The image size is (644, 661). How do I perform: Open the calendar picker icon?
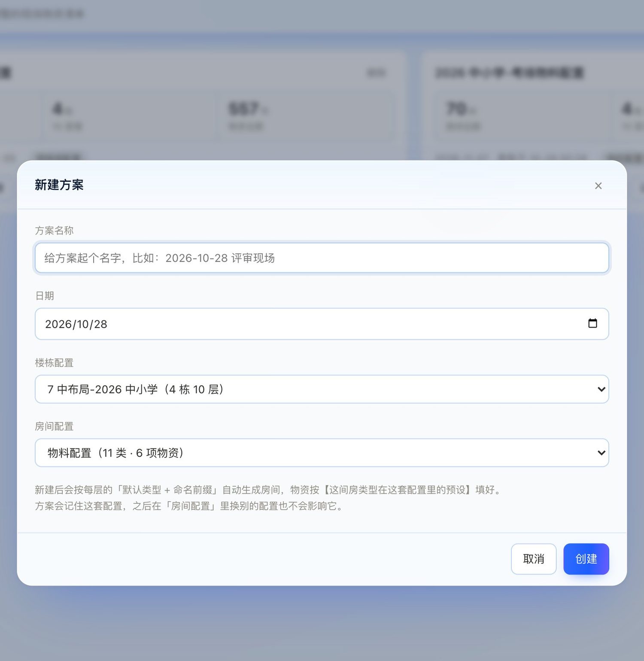592,323
